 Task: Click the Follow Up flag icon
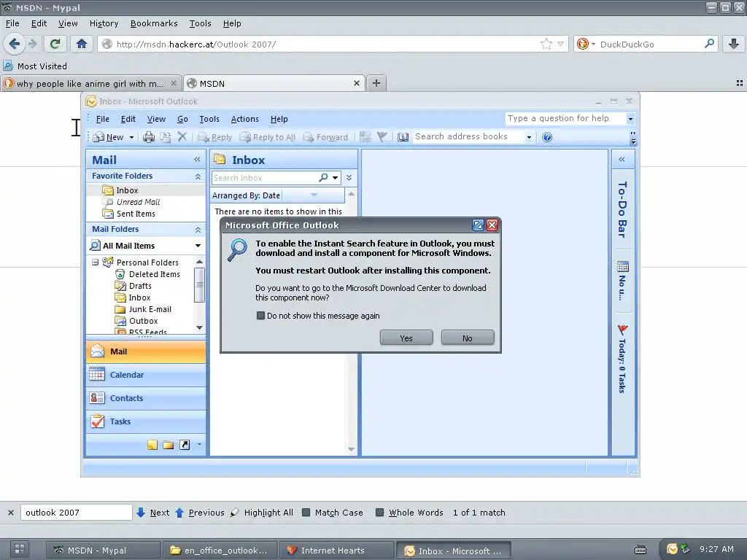(382, 137)
